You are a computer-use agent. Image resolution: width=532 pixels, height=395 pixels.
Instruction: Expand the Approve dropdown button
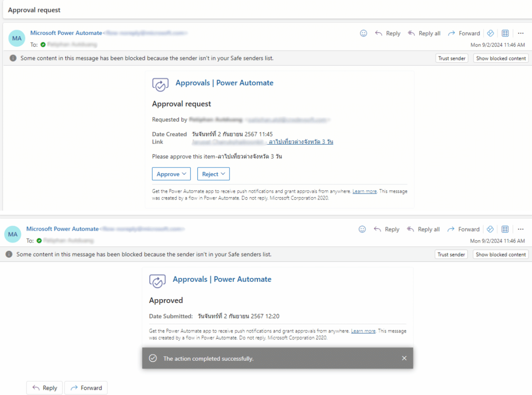pos(171,174)
